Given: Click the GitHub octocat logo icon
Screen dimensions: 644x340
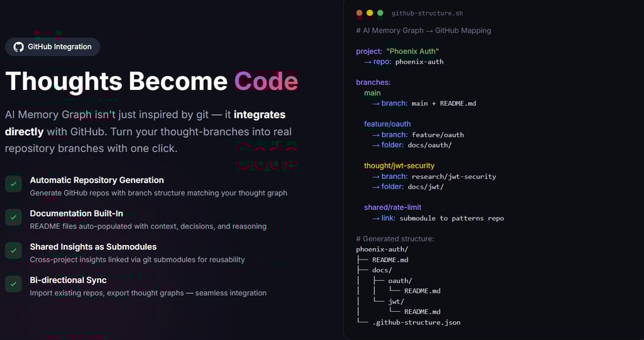Looking at the screenshot, I should 18,47.
